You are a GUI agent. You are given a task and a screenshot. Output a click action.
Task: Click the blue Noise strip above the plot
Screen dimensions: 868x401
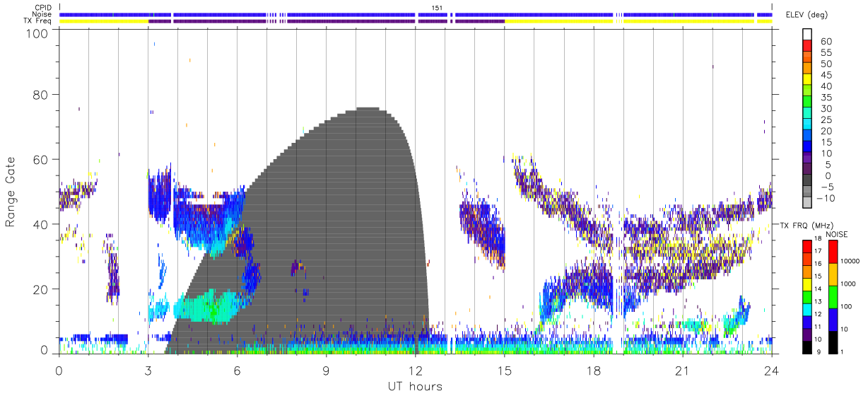click(416, 14)
